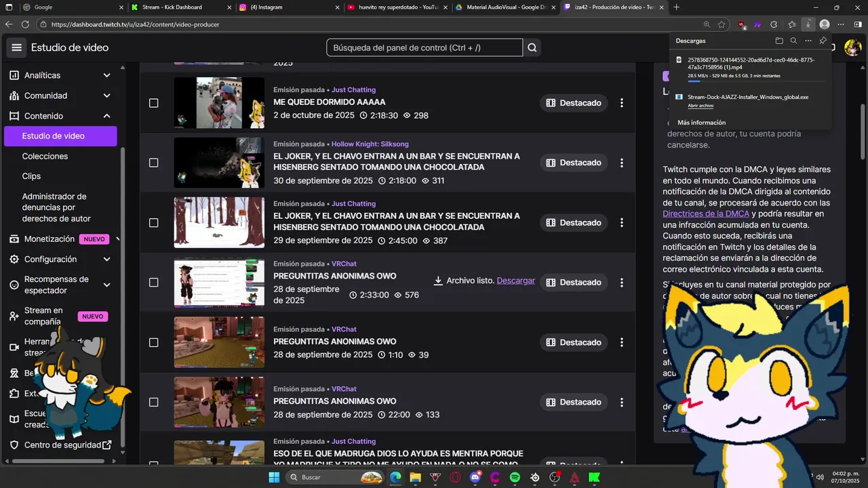The height and width of the screenshot is (488, 868).
Task: Select Estudio de video in the sidebar
Action: tap(60, 136)
